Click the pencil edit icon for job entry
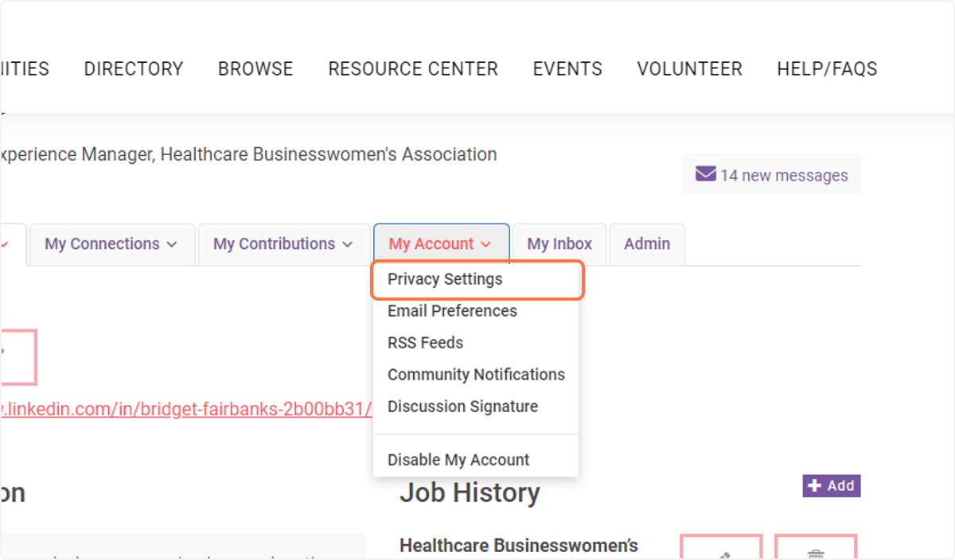Screen dimensions: 955x560 coord(721,547)
